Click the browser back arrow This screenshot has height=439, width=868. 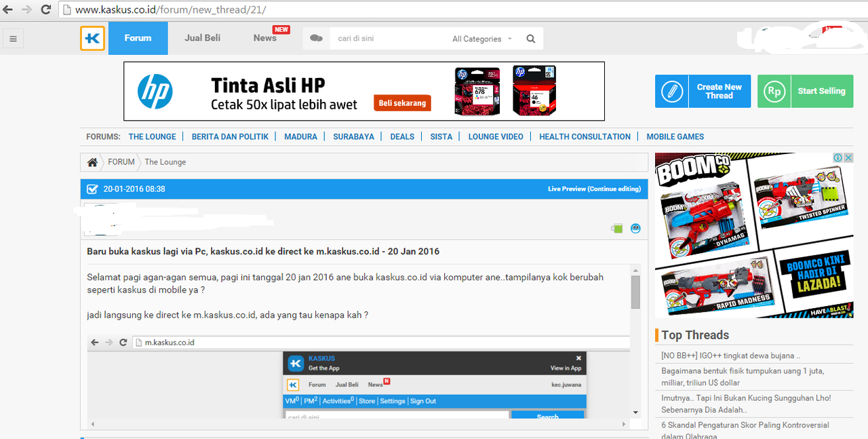pyautogui.click(x=8, y=9)
